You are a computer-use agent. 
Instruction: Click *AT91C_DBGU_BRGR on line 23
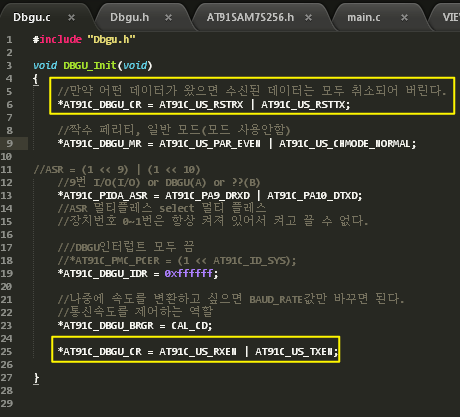106,325
